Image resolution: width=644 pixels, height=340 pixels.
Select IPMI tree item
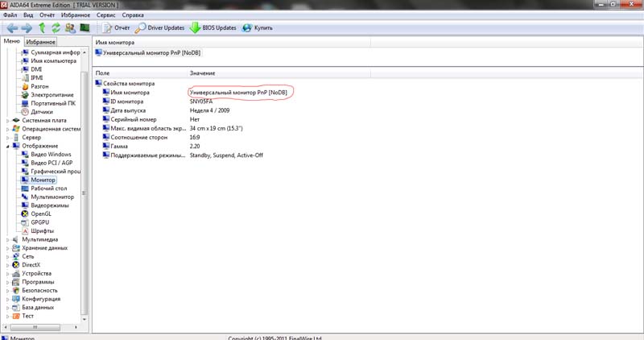(31, 77)
